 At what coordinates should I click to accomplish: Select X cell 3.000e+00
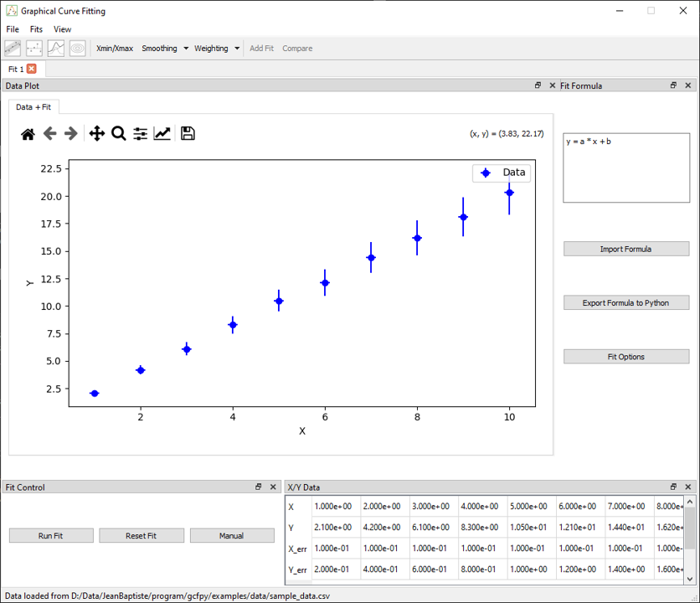[434, 507]
